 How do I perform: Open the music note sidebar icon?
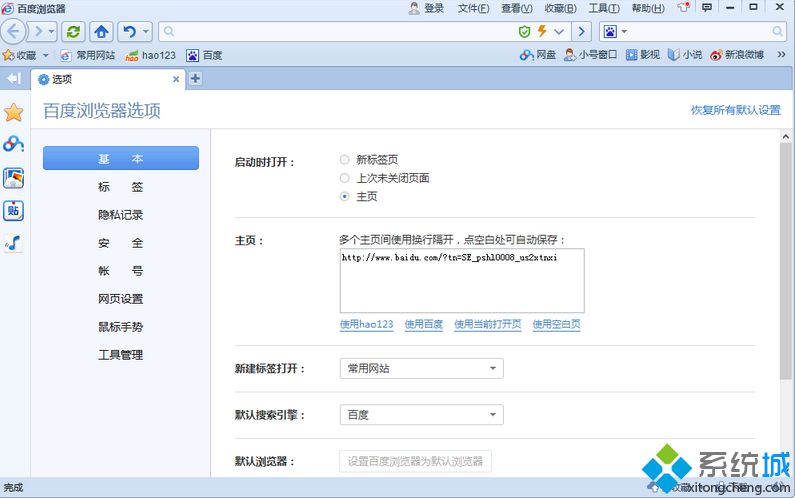coord(13,243)
